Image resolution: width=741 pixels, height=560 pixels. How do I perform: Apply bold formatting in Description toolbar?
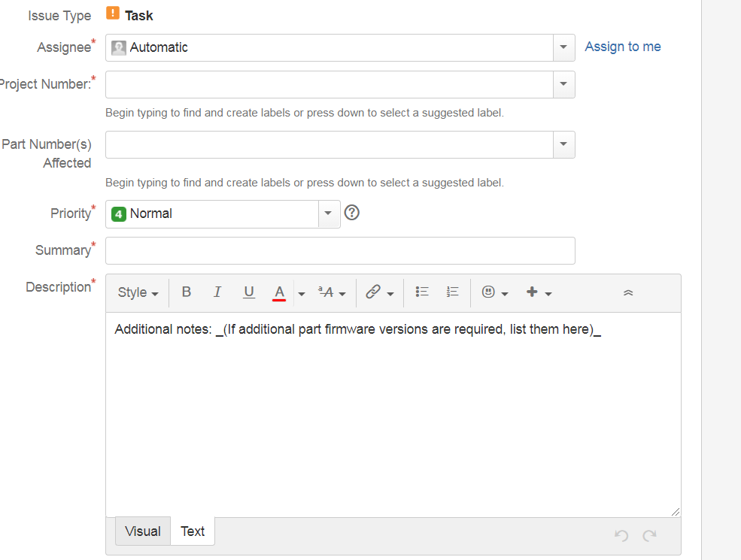pos(187,292)
